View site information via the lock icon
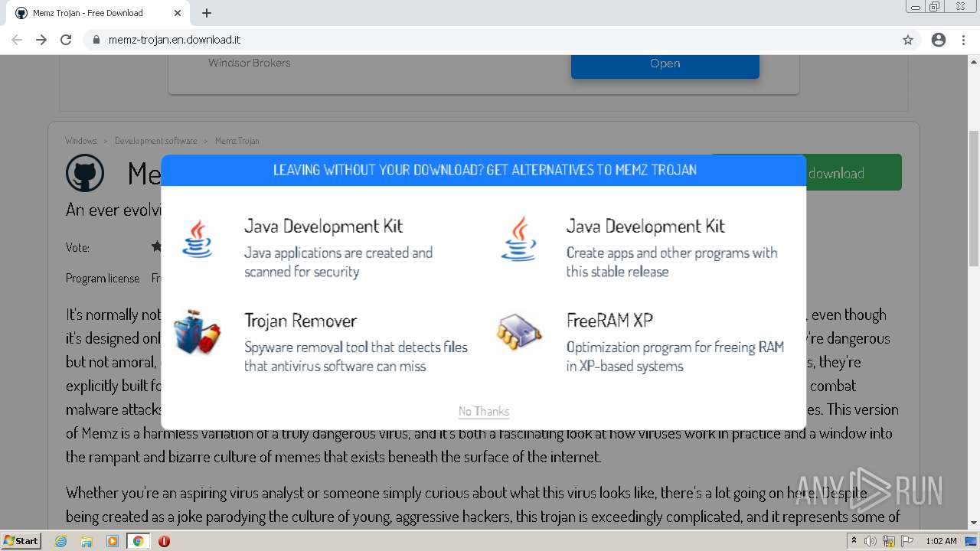 tap(96, 40)
